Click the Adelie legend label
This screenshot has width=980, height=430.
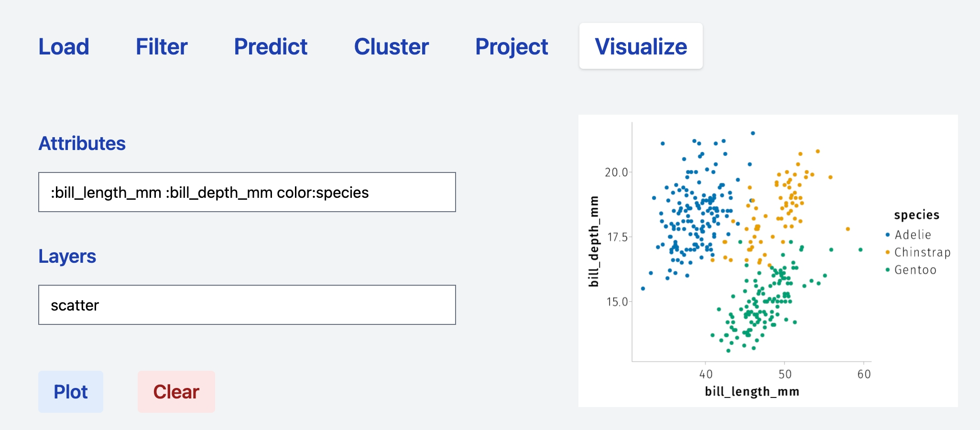click(913, 235)
